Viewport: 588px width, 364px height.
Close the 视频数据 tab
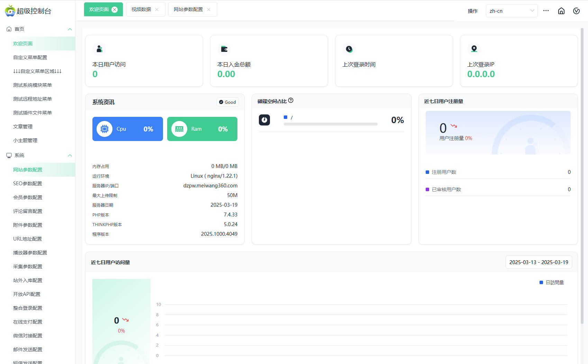[x=157, y=10]
